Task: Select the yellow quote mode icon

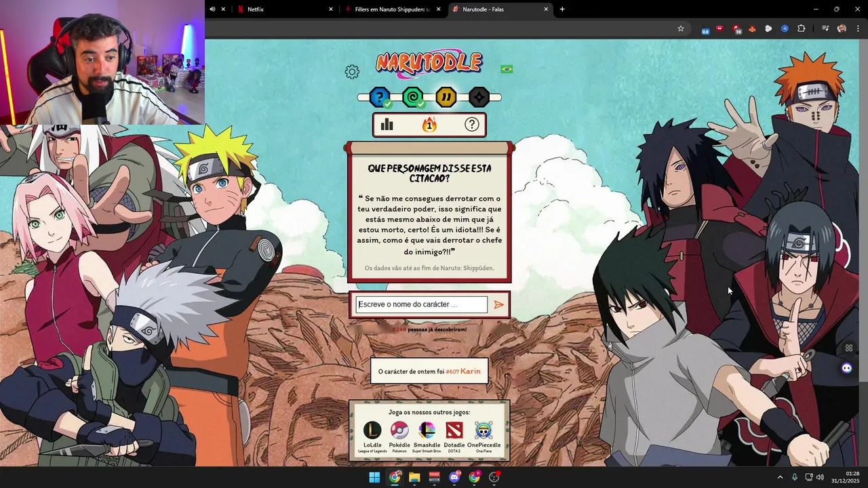Action: pos(446,98)
